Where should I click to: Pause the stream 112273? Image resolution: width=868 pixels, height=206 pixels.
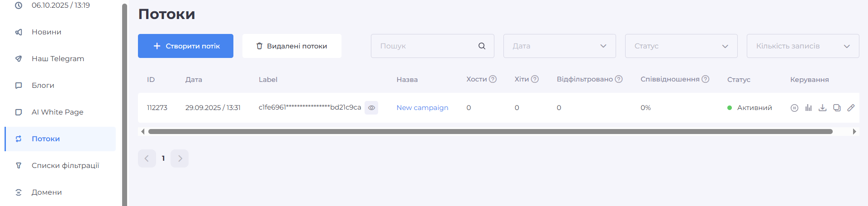click(x=794, y=108)
